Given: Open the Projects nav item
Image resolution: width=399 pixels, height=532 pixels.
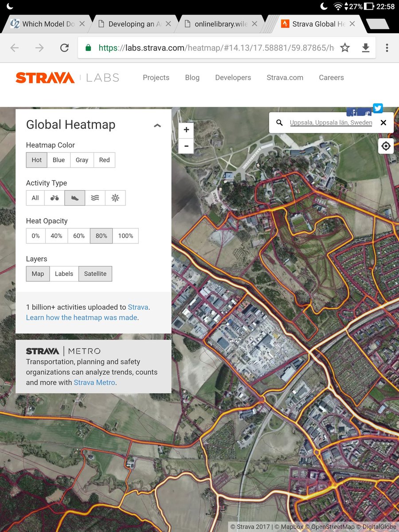Looking at the screenshot, I should [156, 78].
